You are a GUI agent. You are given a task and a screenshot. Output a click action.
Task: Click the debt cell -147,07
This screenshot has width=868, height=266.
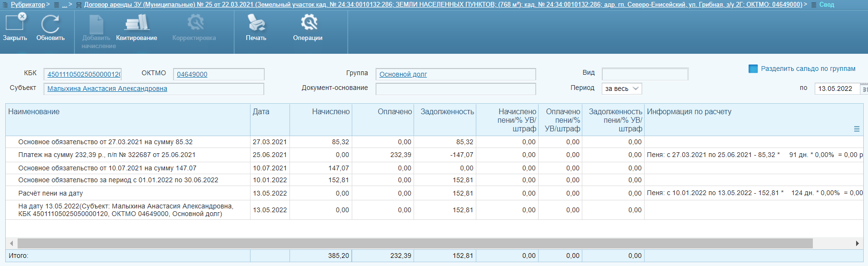coord(445,155)
